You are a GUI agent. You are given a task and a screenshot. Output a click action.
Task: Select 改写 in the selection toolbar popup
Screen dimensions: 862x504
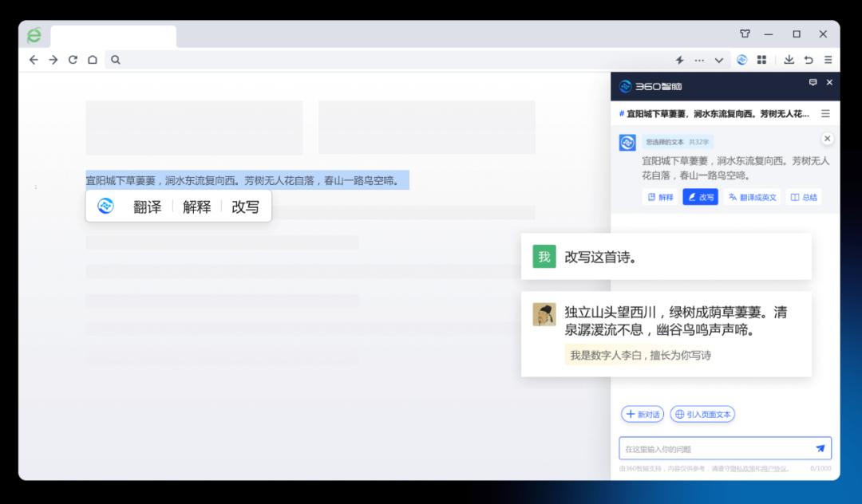click(244, 206)
